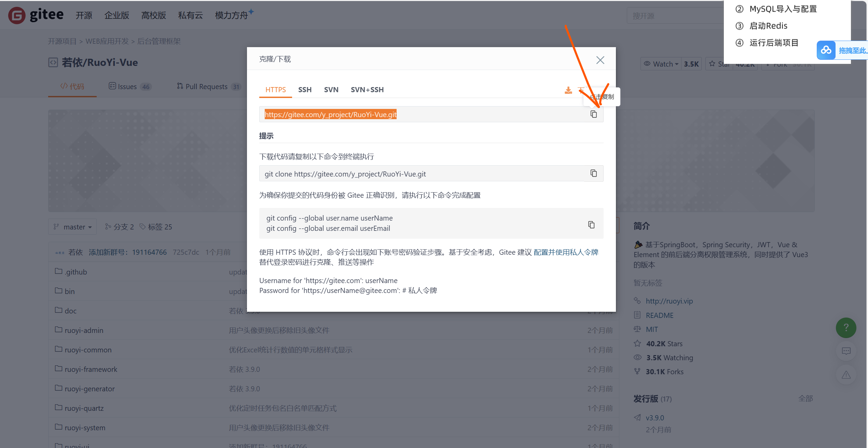The height and width of the screenshot is (448, 868).
Task: Open the ruoyi-system folder
Action: coord(85,428)
